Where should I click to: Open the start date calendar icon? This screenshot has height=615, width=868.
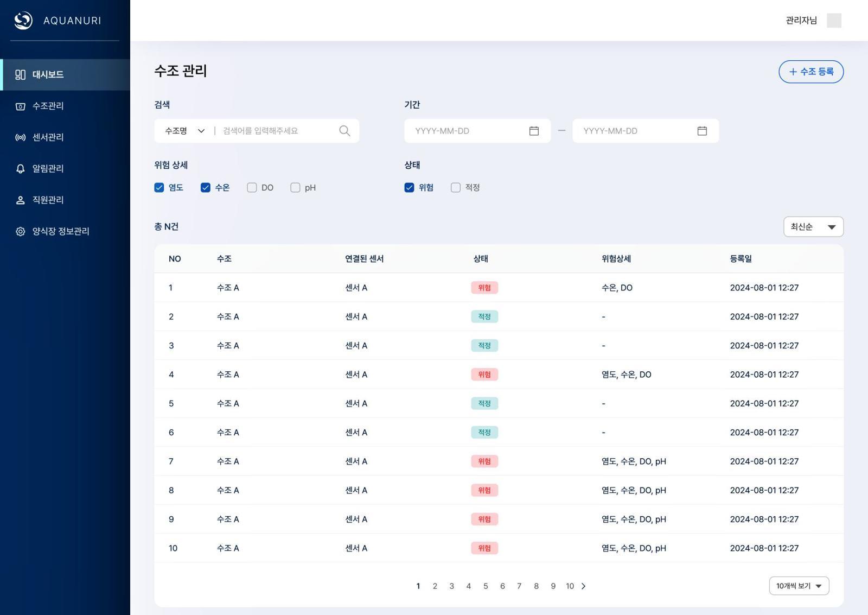534,131
